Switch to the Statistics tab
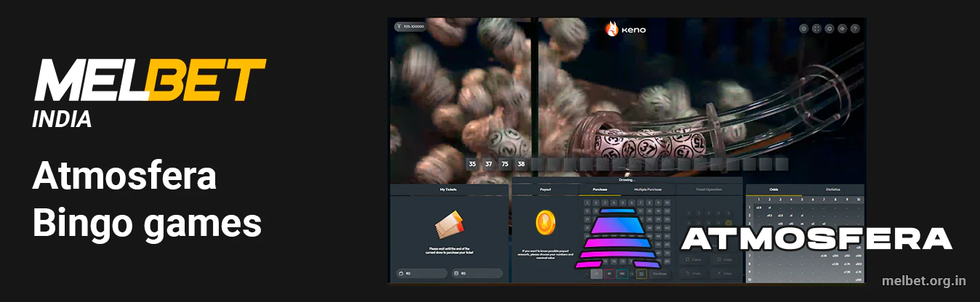980x302 pixels. [x=833, y=189]
